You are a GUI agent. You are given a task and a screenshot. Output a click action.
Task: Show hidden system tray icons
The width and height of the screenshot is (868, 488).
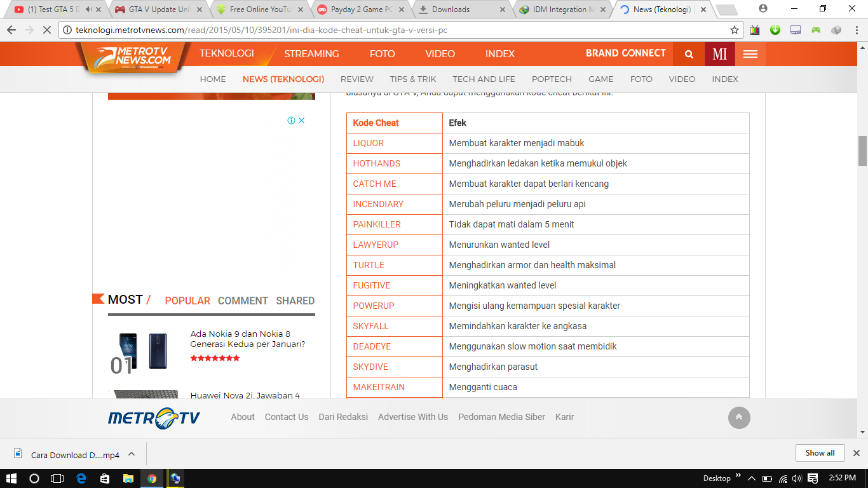click(752, 478)
